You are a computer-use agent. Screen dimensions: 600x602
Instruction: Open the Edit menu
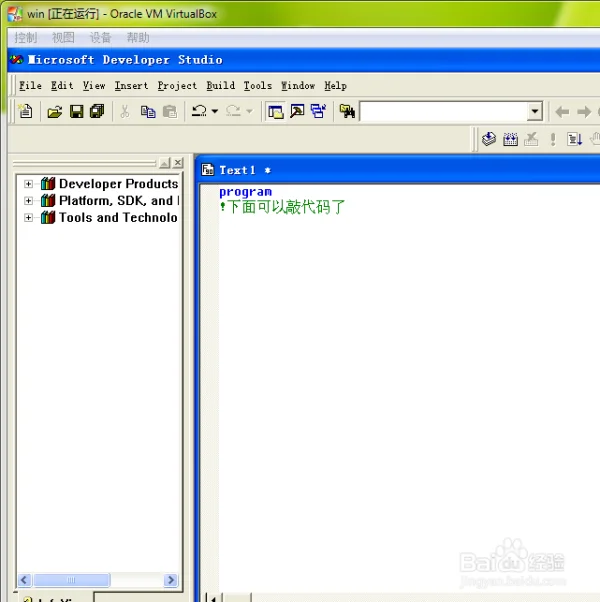coord(62,85)
